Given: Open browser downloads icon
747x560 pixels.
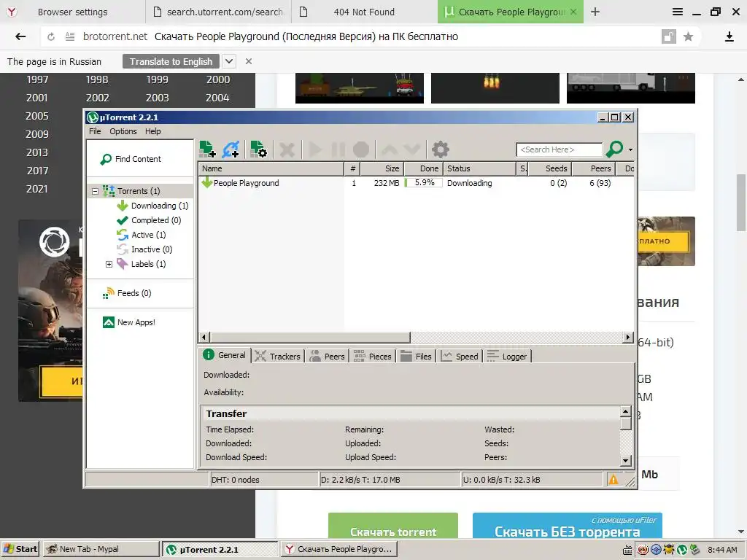Looking at the screenshot, I should [729, 36].
